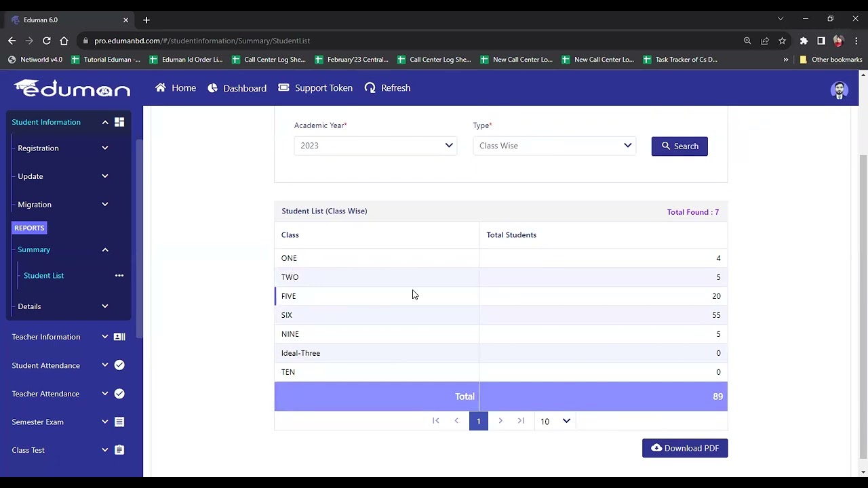
Task: Select the REPORTS sidebar label
Action: (29, 228)
